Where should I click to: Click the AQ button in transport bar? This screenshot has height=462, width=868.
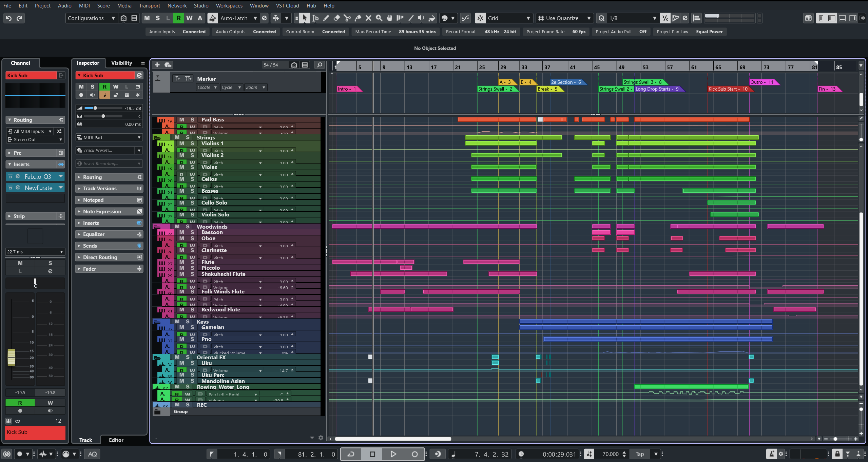(x=92, y=454)
